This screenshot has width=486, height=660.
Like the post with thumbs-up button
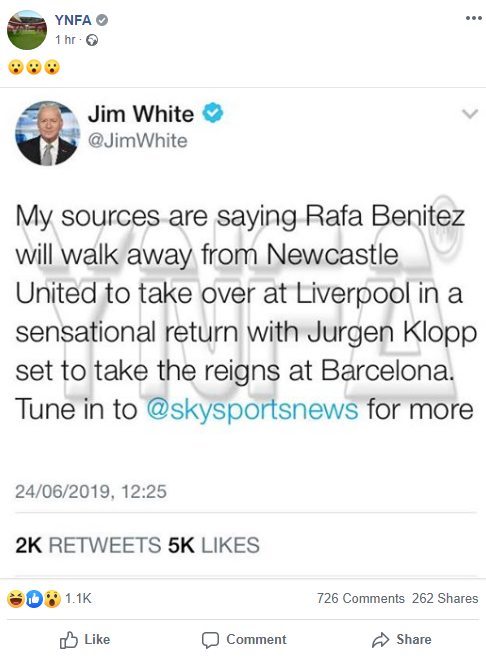pyautogui.click(x=85, y=640)
